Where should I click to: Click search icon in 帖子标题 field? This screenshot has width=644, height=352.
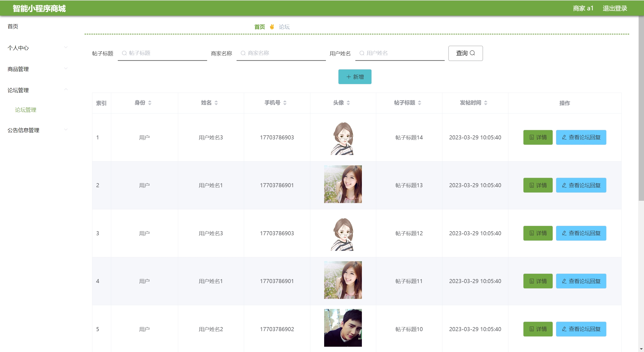click(124, 53)
